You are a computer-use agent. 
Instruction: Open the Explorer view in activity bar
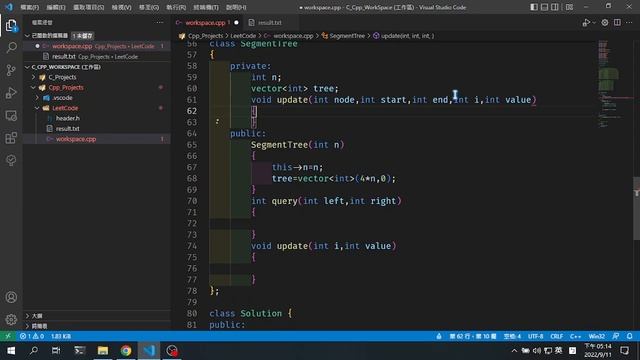[x=11, y=26]
